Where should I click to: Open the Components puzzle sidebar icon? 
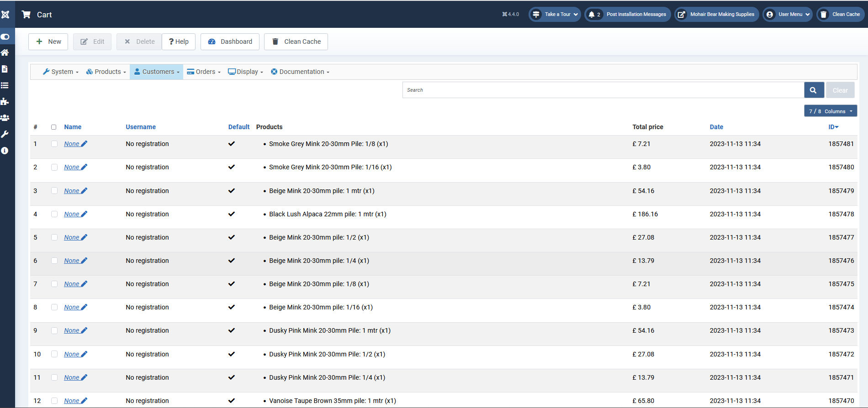click(x=5, y=101)
